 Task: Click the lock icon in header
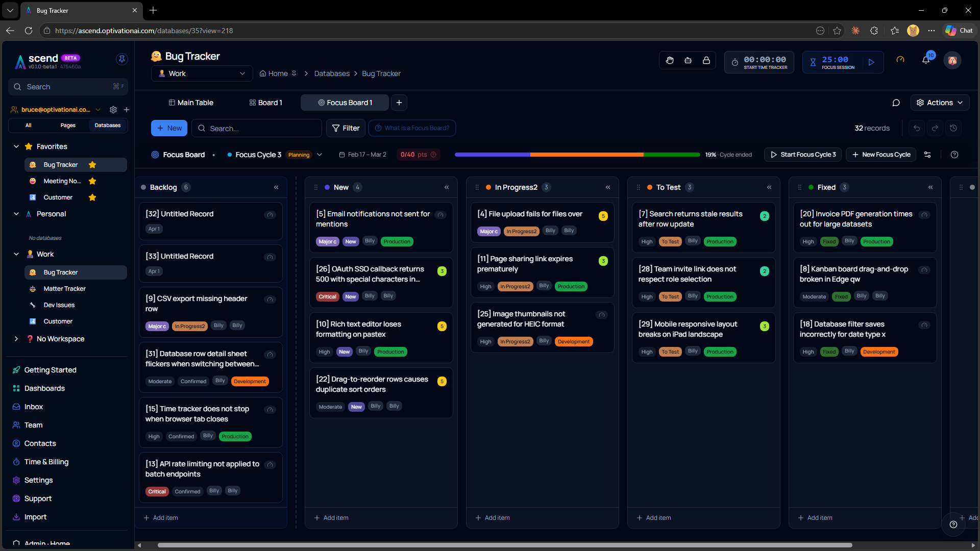[x=706, y=60]
